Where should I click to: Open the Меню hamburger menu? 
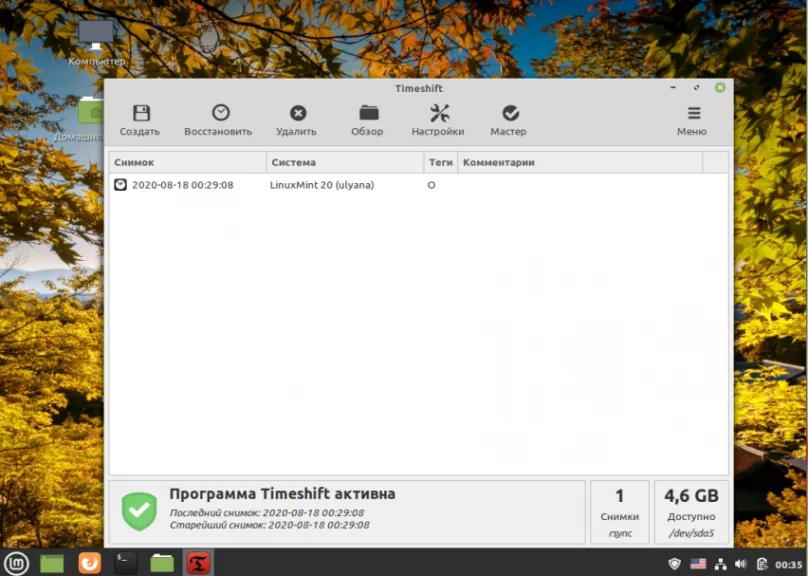click(692, 120)
